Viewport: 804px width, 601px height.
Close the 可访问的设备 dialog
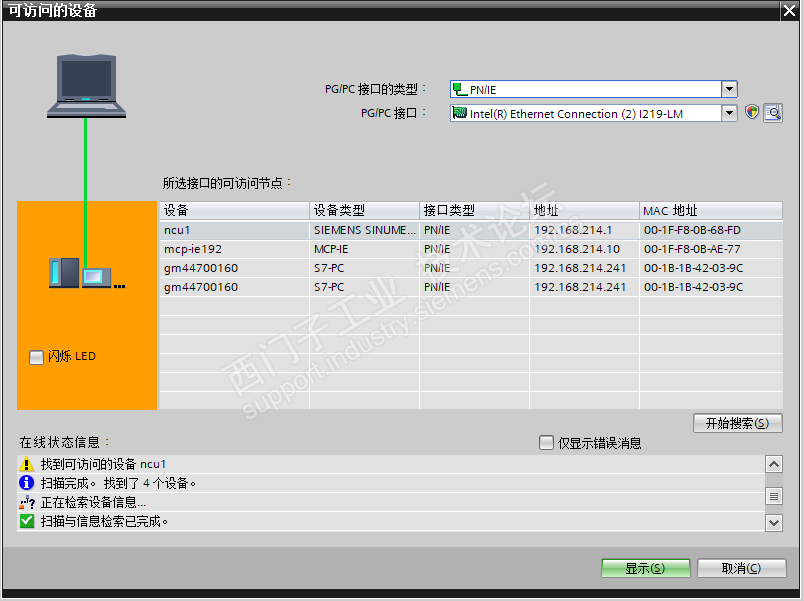click(789, 10)
